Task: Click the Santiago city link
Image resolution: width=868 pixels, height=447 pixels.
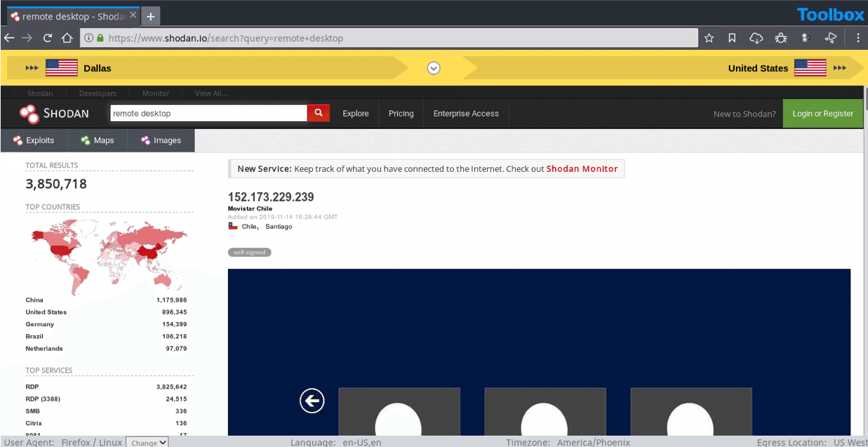Action: point(279,227)
